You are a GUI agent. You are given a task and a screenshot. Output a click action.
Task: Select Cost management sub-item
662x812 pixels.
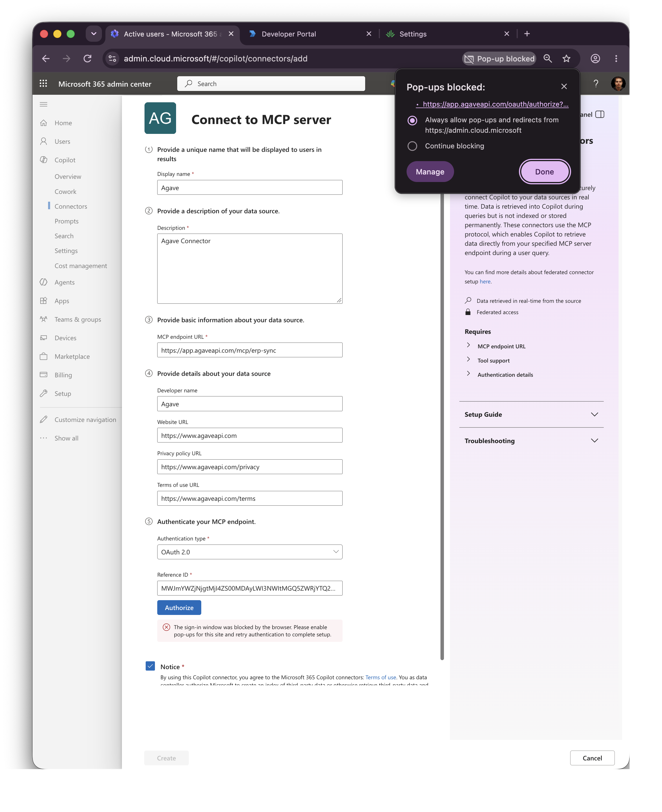81,266
